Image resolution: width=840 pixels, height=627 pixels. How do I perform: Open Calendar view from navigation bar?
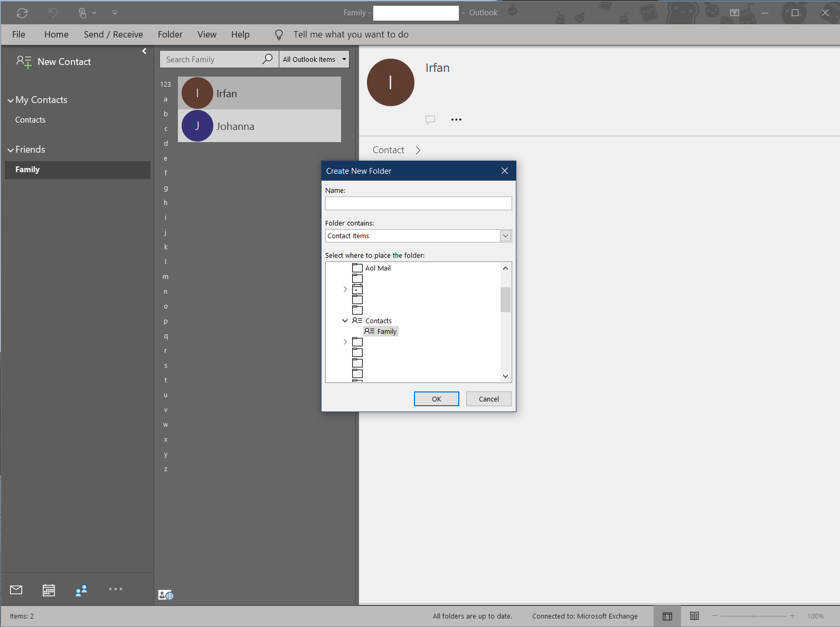49,590
